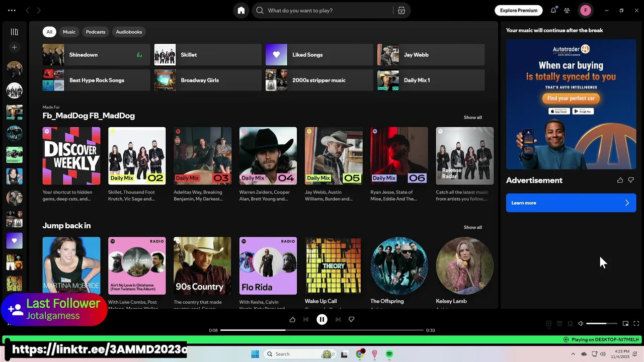644x362 pixels.
Task: Open the Daily Mix 1 tile
Action: [x=431, y=80]
